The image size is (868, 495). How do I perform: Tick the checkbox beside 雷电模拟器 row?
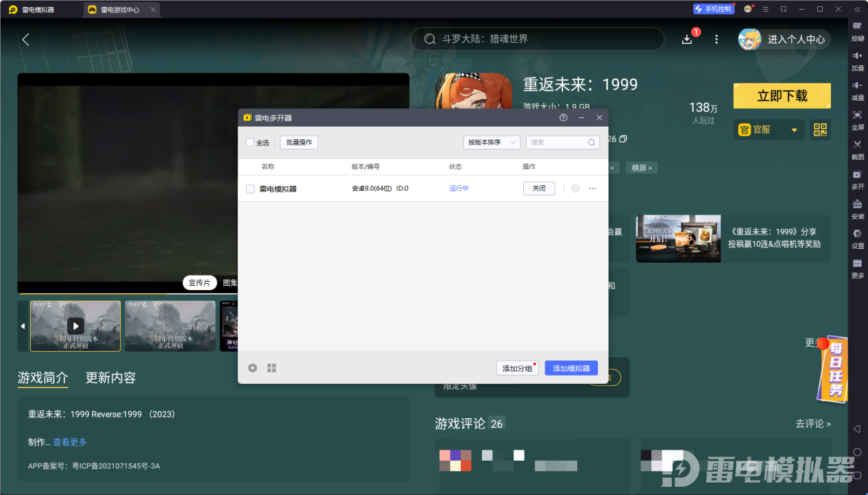click(x=250, y=189)
